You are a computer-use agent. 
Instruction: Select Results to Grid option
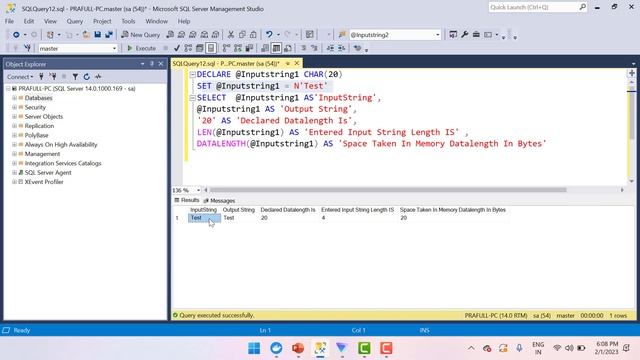[276, 48]
